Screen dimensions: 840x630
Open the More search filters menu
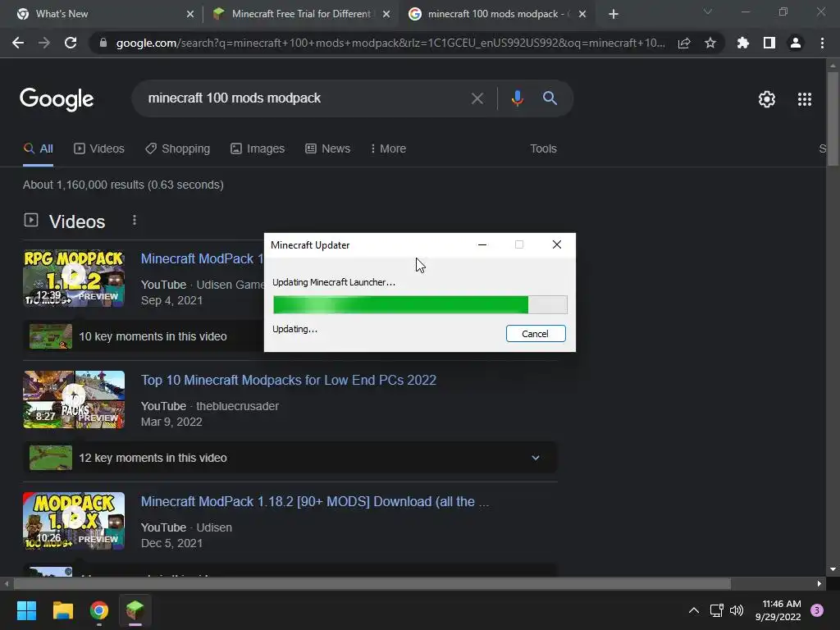[x=388, y=149]
